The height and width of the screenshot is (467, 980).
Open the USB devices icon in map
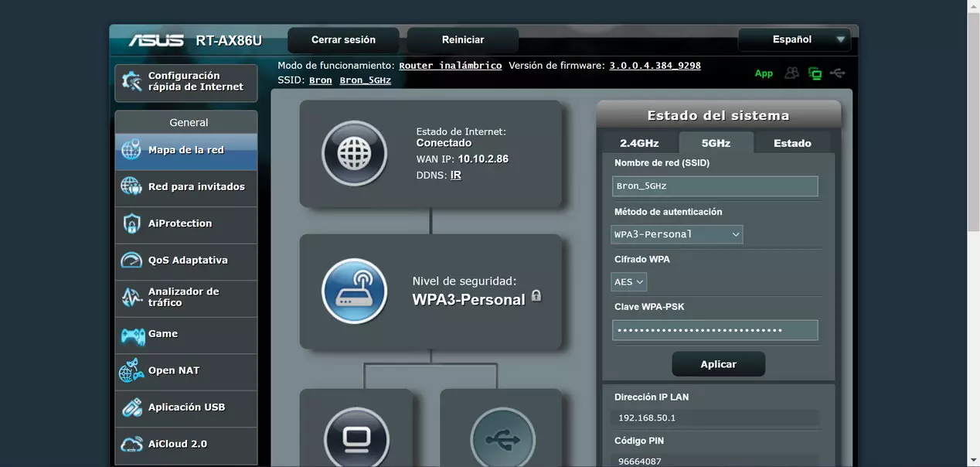[x=502, y=438]
